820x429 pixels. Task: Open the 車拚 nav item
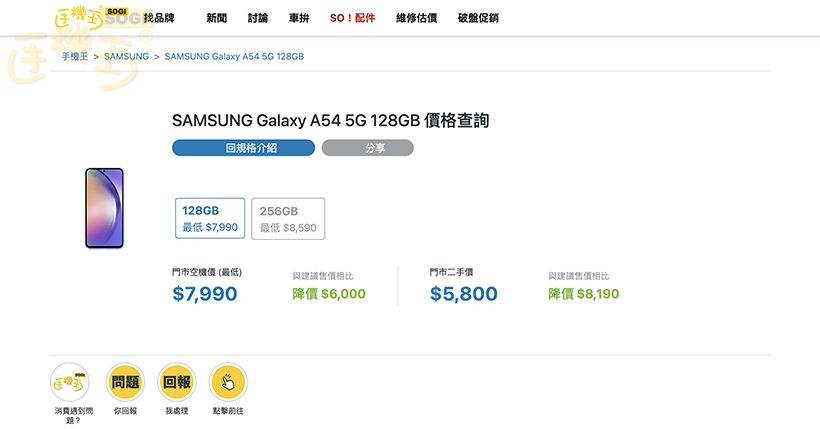(298, 18)
